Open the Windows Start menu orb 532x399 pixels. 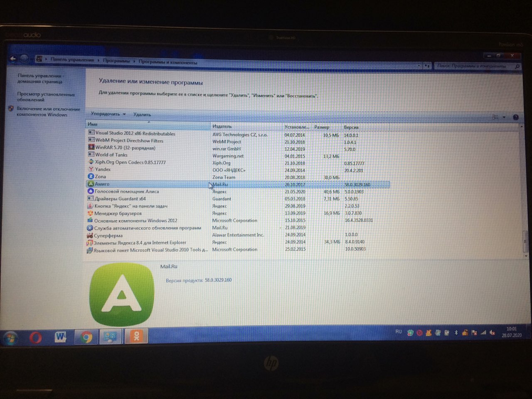pos(10,337)
